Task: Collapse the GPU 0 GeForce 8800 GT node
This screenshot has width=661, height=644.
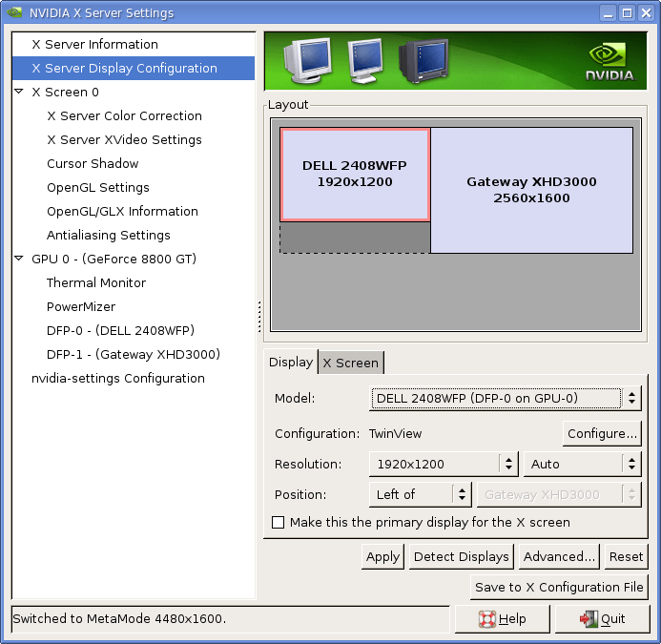Action: coord(18,259)
